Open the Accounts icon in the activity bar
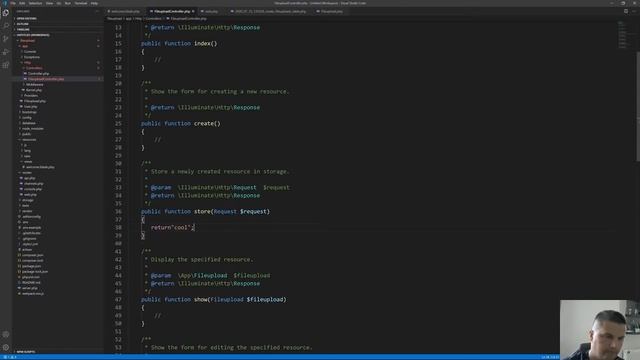This screenshot has height=360, width=640. pyautogui.click(x=6, y=334)
